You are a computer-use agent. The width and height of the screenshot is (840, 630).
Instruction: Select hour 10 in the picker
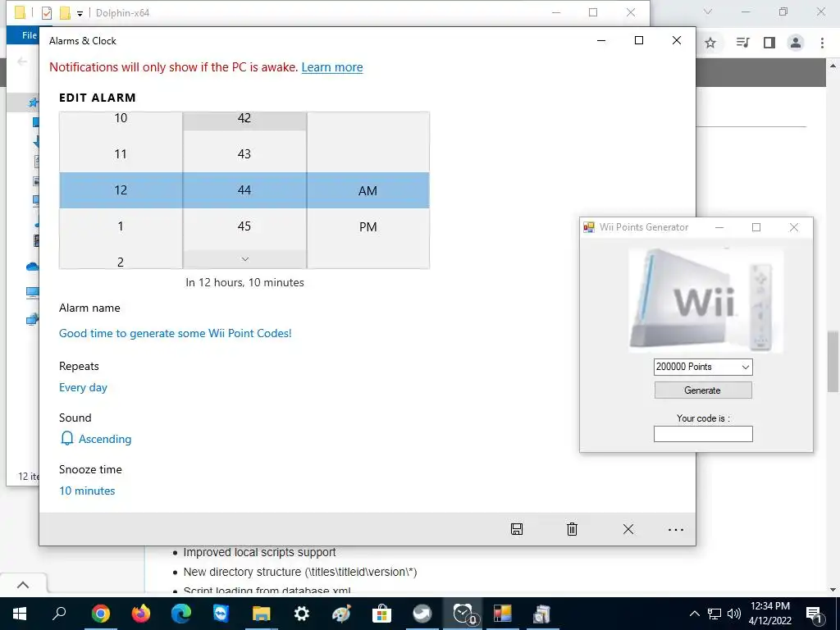point(121,118)
